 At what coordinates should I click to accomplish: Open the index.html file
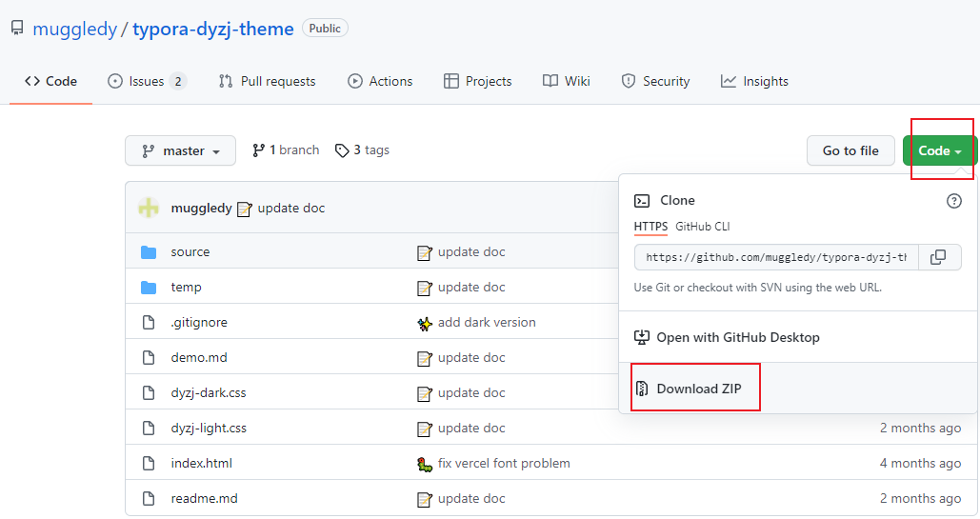(201, 464)
